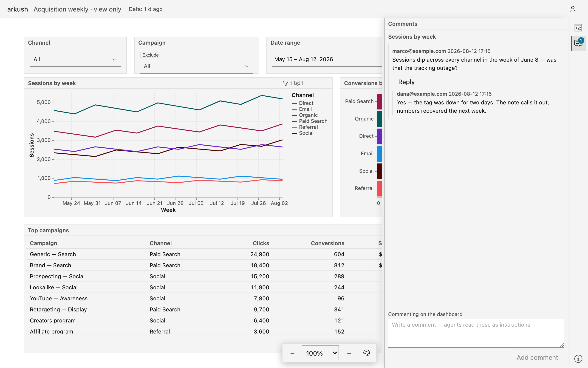The height and width of the screenshot is (368, 588).
Task: Click the arkush logo text
Action: click(x=18, y=9)
